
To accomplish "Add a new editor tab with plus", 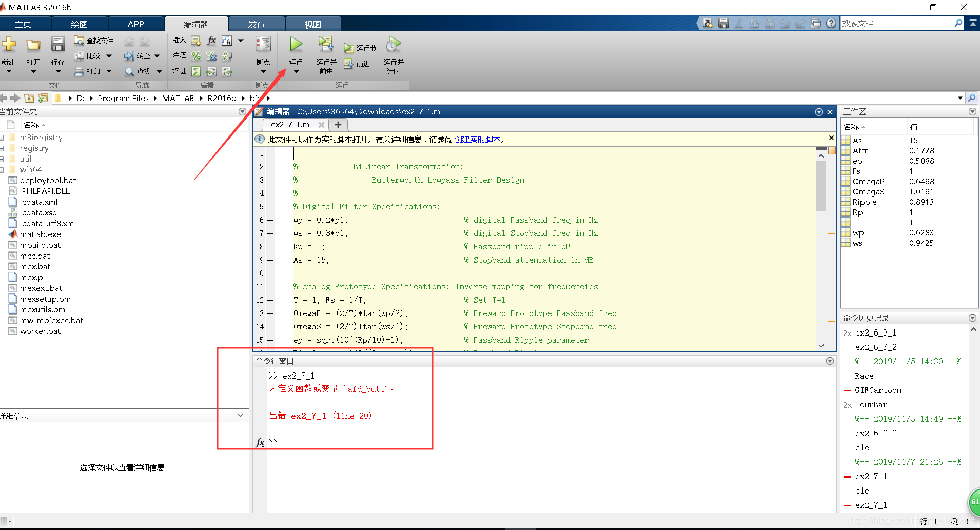I will (338, 125).
